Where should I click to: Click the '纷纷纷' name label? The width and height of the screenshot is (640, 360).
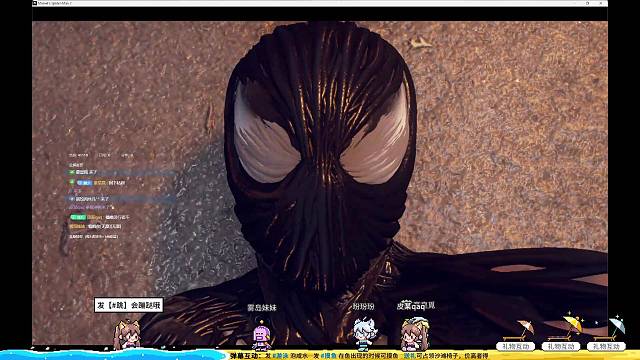[363, 307]
